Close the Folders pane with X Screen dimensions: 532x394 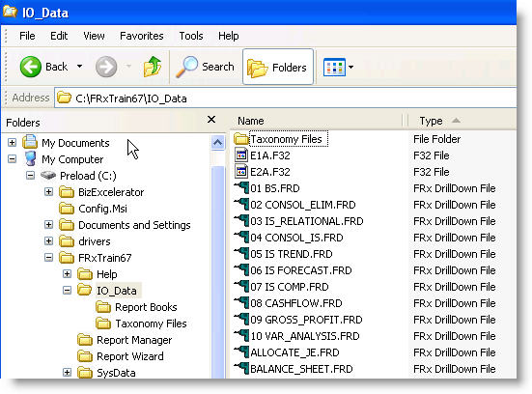click(211, 120)
